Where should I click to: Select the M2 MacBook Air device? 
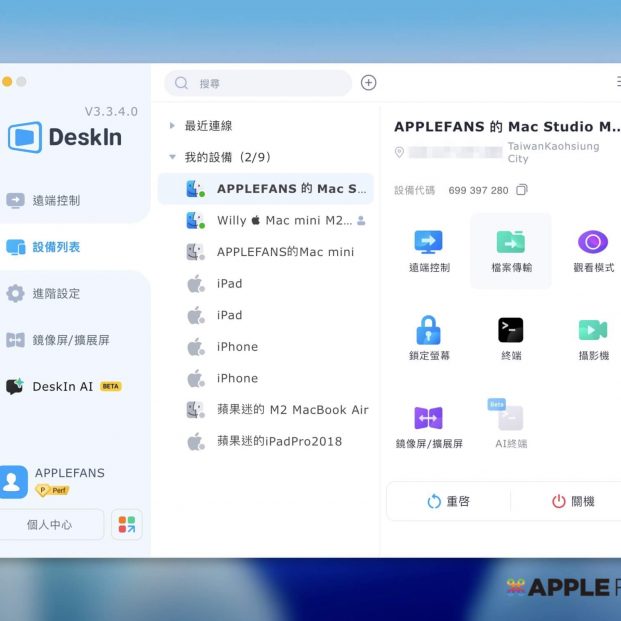point(292,410)
